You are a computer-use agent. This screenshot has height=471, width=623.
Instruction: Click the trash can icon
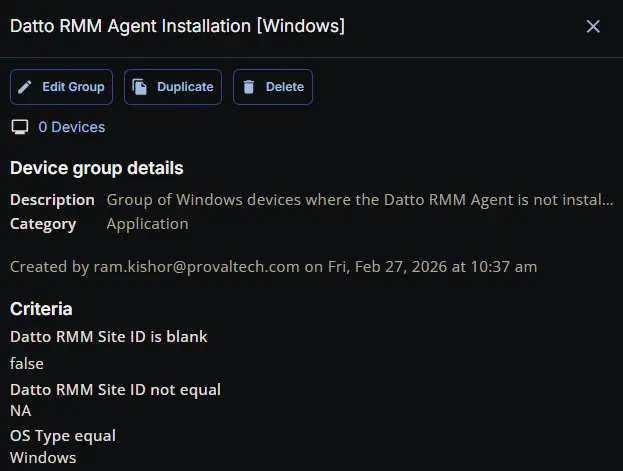click(x=249, y=87)
